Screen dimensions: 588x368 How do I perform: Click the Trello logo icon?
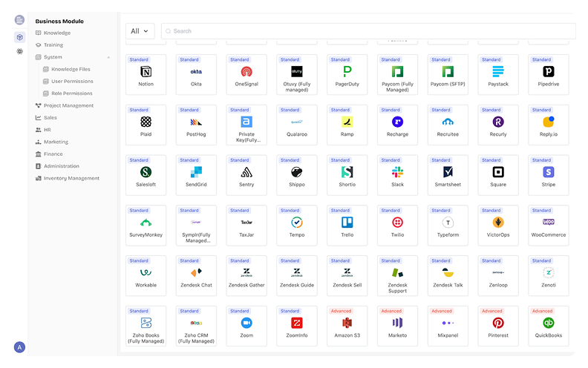(x=347, y=223)
